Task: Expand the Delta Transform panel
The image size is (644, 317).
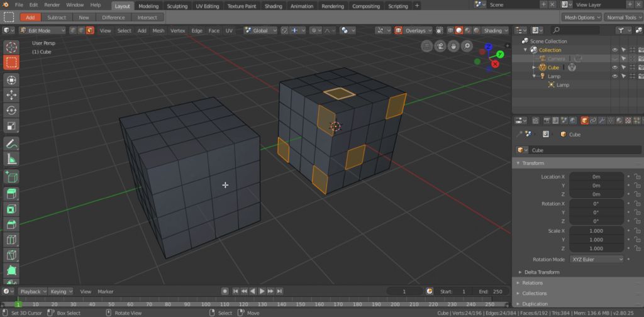Action: (x=540, y=272)
